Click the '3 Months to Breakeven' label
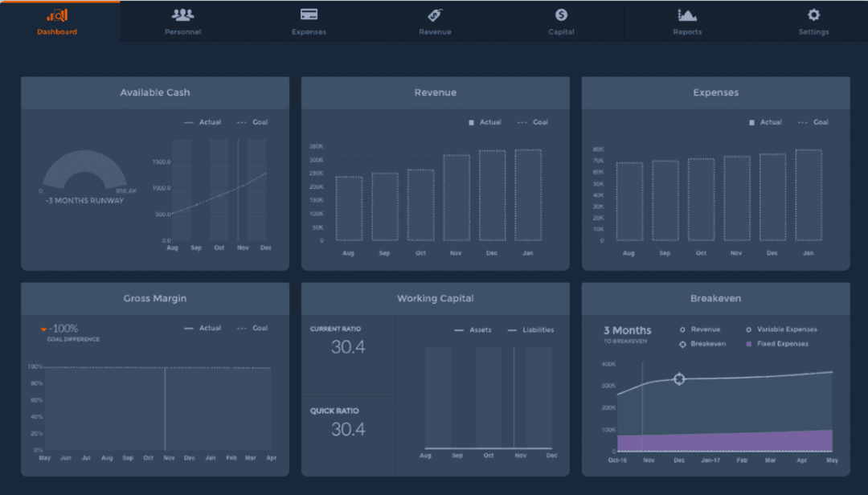Viewport: 868px width, 495px height. click(628, 335)
